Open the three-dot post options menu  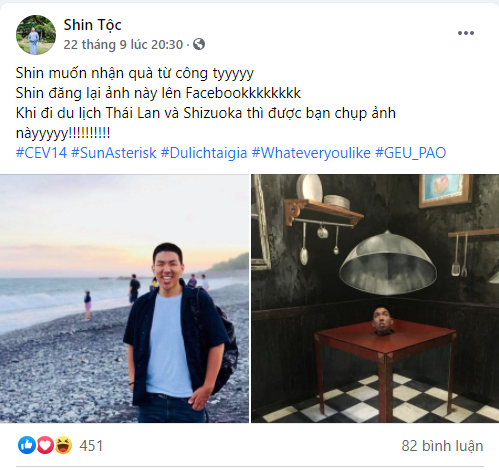tap(465, 33)
